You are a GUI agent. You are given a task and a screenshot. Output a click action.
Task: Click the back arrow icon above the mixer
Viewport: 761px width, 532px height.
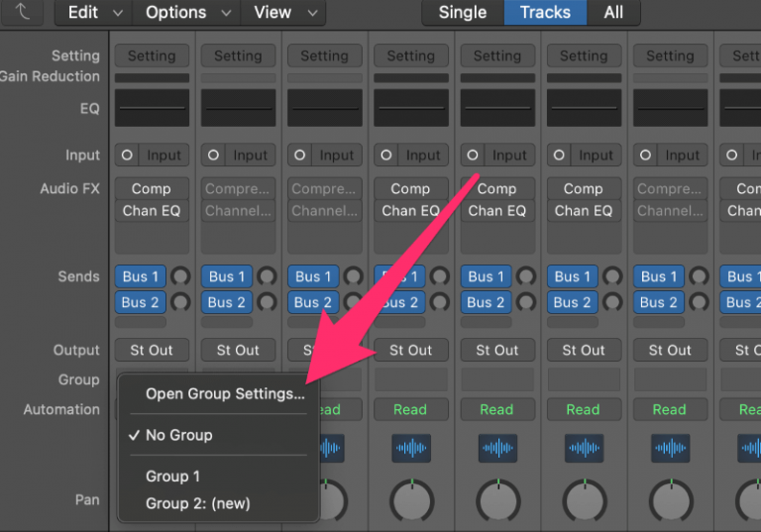tap(23, 12)
